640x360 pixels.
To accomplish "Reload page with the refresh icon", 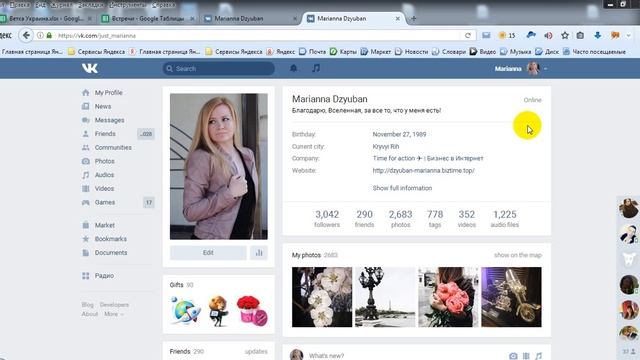I will coord(468,36).
